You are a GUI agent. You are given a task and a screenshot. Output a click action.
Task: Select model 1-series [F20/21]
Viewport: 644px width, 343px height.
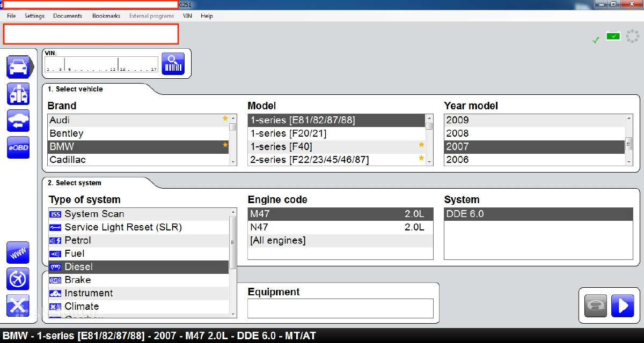336,133
